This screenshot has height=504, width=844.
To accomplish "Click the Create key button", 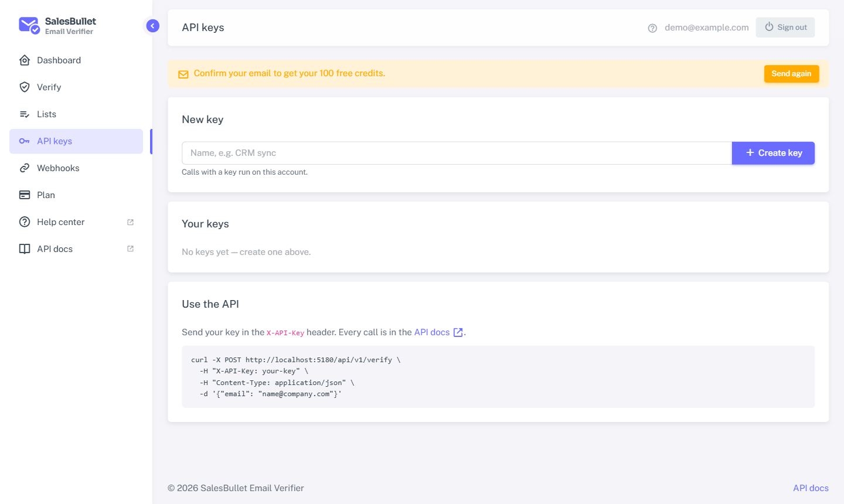I will click(773, 153).
